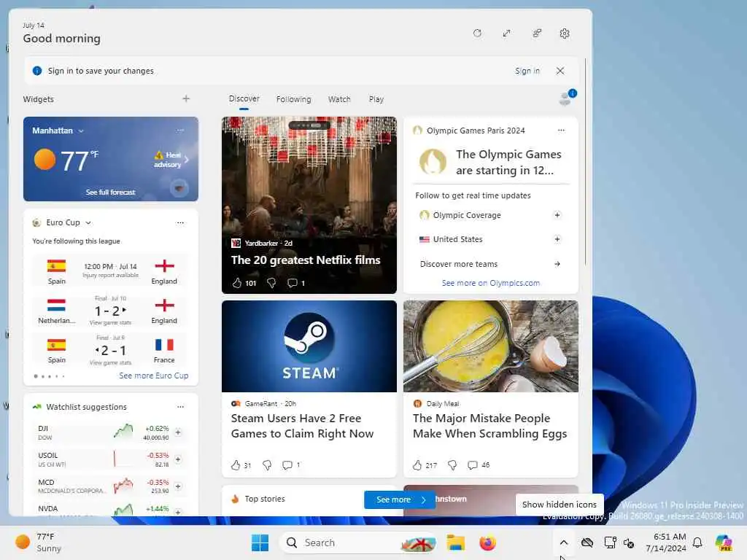Refresh the widgets feed
The height and width of the screenshot is (560, 747).
pos(477,34)
